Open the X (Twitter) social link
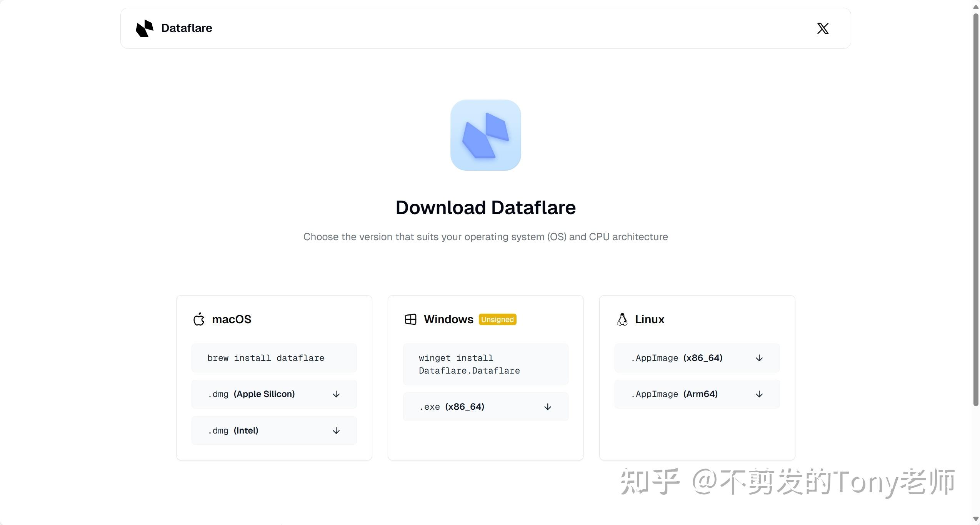The width and height of the screenshot is (980, 525). point(823,28)
